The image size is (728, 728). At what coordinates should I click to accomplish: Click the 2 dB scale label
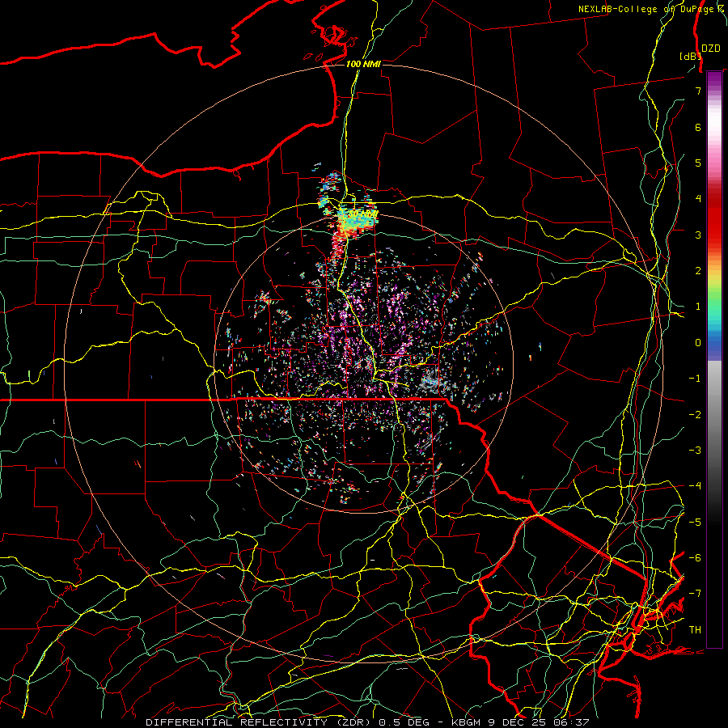coord(698,271)
